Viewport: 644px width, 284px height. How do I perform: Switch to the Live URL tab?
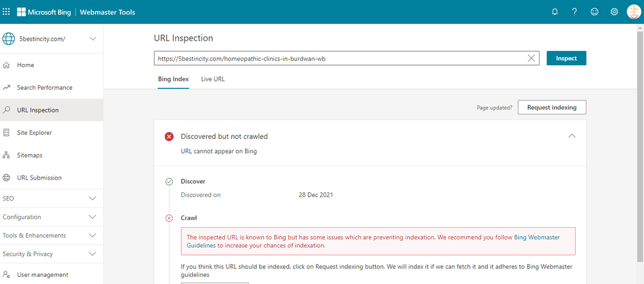point(213,79)
